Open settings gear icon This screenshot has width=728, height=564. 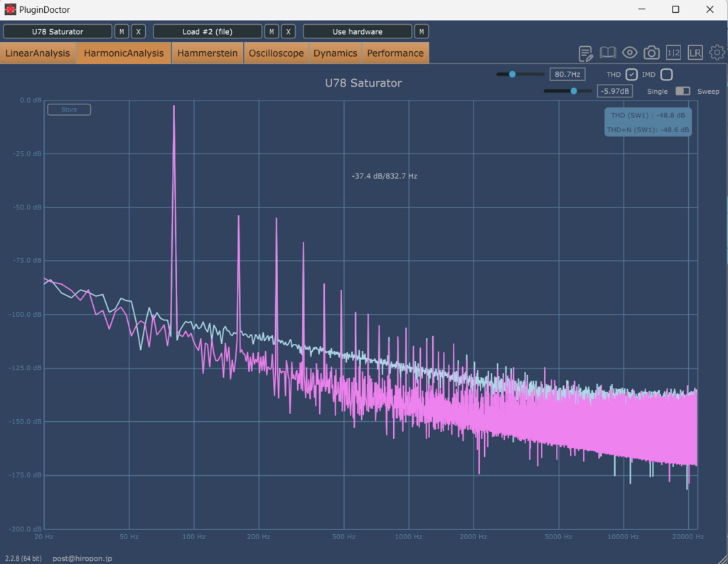click(717, 53)
